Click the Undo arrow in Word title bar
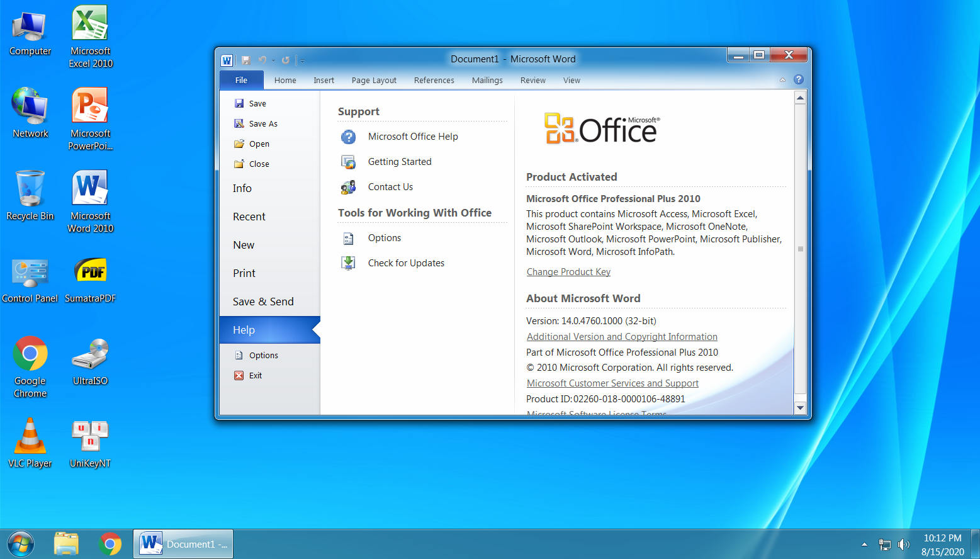 pyautogui.click(x=262, y=60)
